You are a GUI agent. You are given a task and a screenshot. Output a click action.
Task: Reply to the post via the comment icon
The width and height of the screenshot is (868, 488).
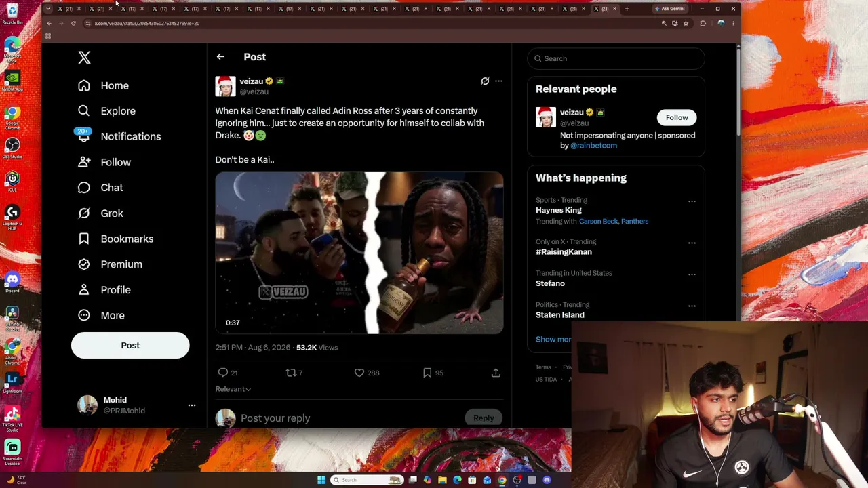tap(223, 373)
